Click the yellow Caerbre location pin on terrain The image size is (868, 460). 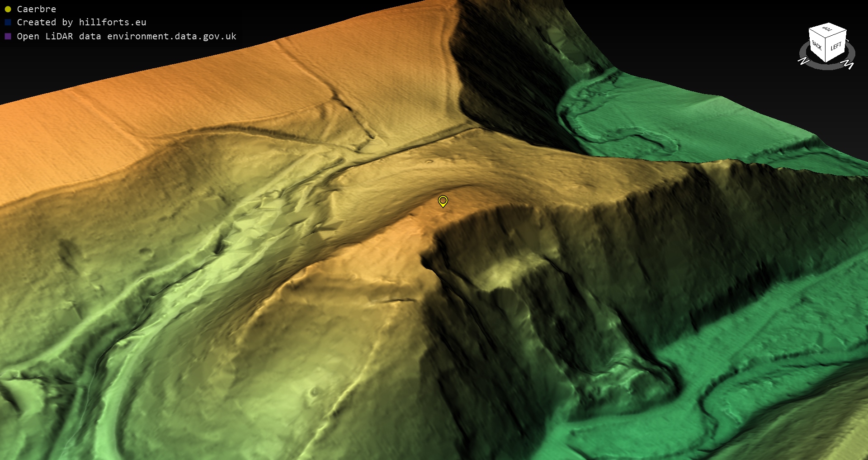coord(443,201)
